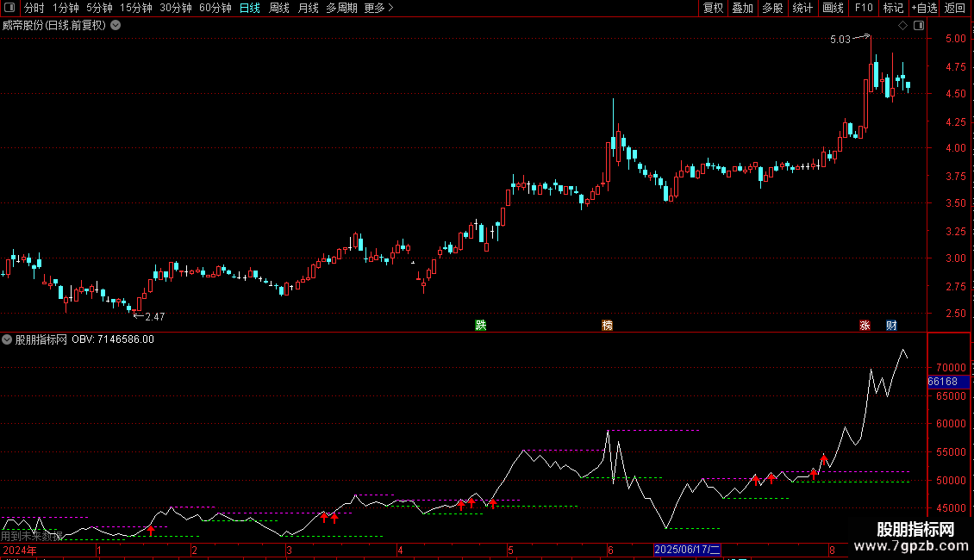Screen dimensions: 974x560
Task: Open the 复权 adjustment options
Action: coord(713,8)
